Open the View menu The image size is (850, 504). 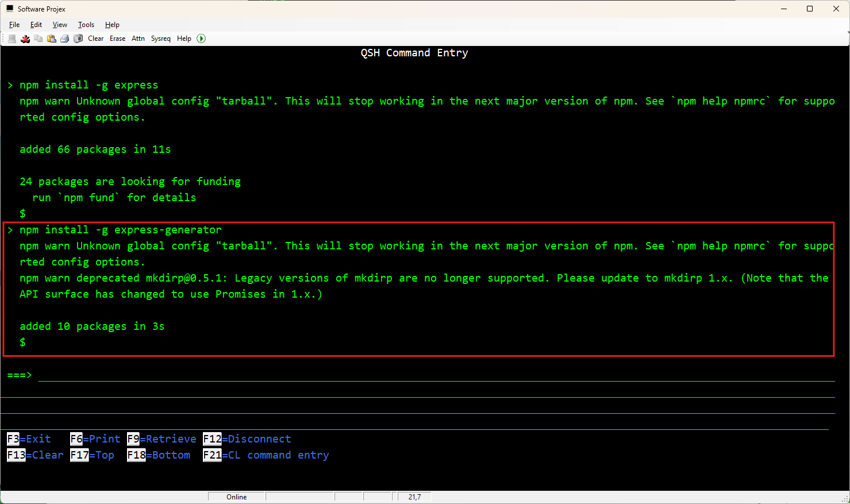tap(60, 25)
